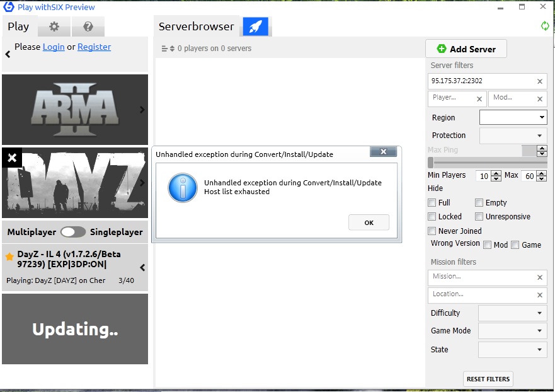Open the settings gear tab
555x392 pixels.
[54, 26]
